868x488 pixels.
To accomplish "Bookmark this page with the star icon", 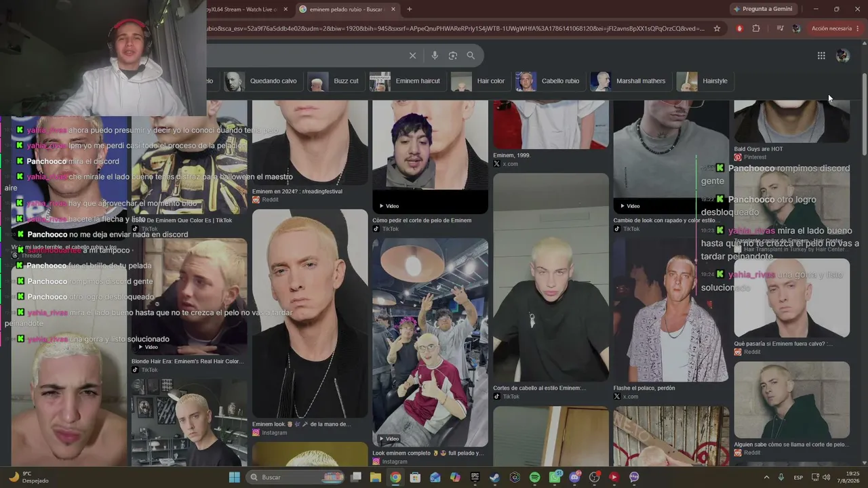I will pyautogui.click(x=717, y=28).
